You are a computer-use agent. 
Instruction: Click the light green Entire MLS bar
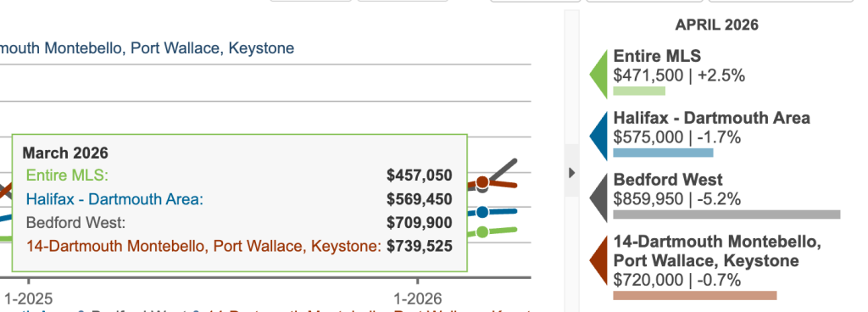(639, 91)
